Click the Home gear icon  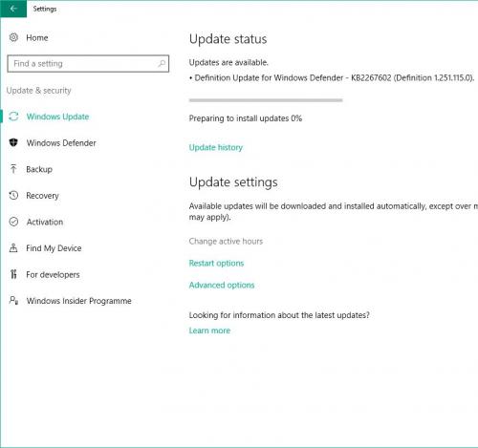13,37
